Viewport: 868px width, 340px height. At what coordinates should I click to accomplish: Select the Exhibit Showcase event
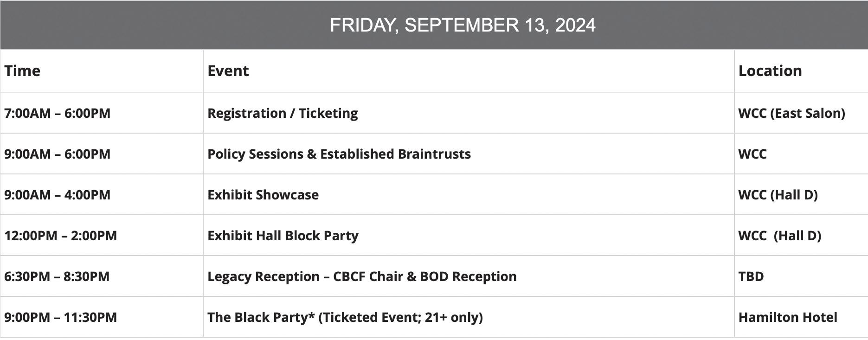[263, 195]
